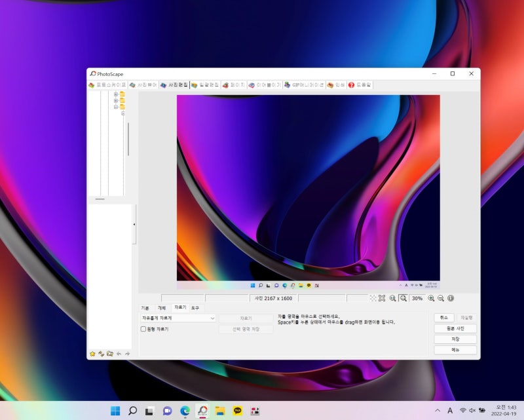Enable the 원형 자르기 checkbox
This screenshot has height=420, width=524.
[143, 329]
